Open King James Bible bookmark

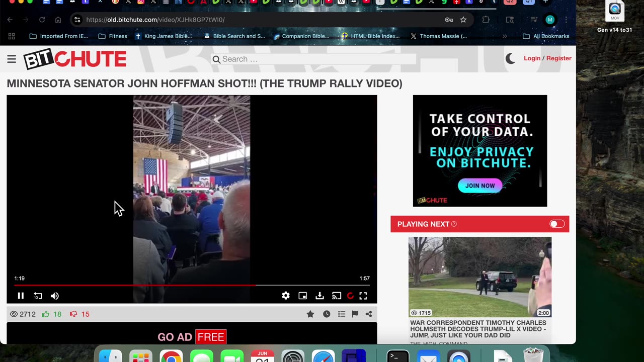click(164, 36)
